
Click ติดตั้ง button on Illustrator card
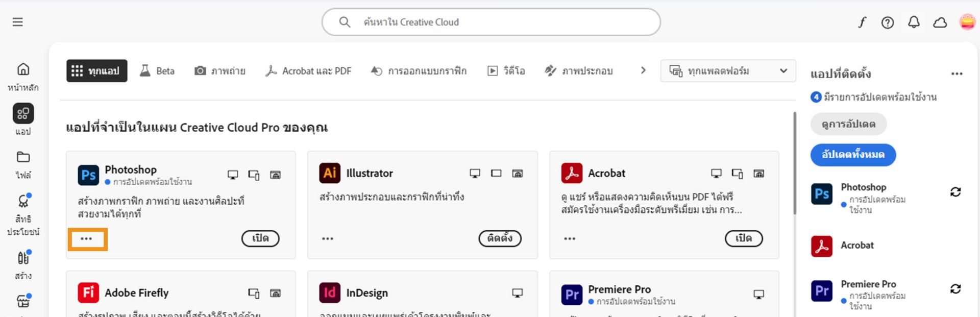[x=500, y=238]
